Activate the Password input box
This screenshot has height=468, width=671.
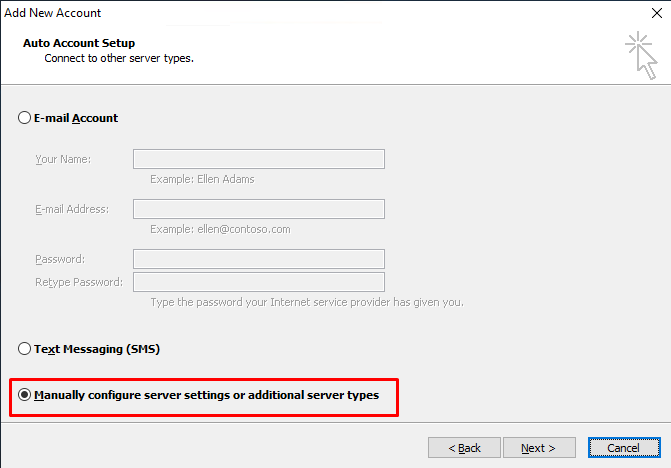[258, 259]
